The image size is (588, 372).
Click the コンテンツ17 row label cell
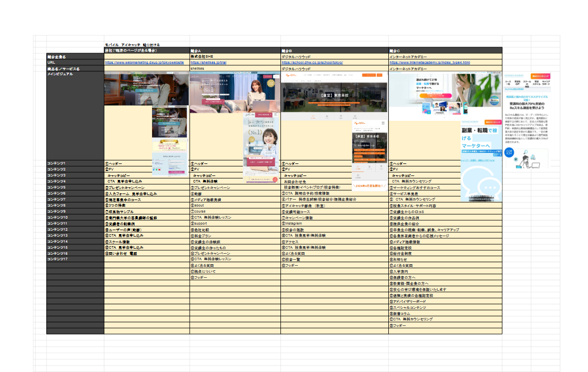click(75, 259)
